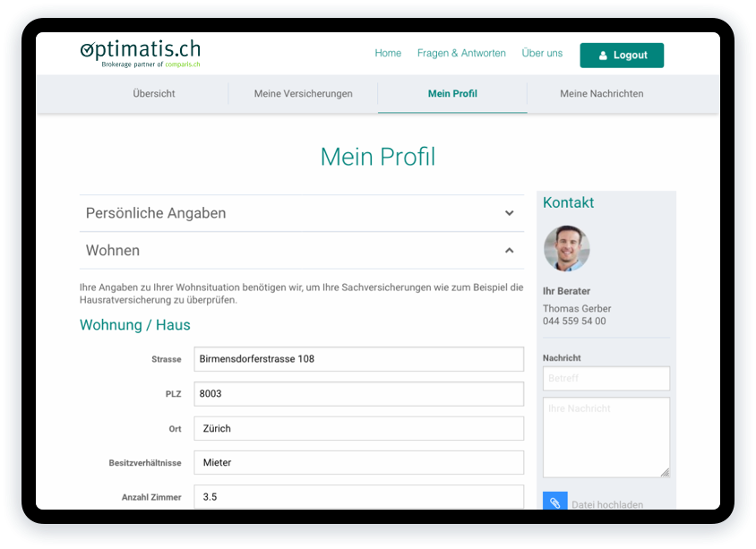Click the Betreff message subject field
Viewport: 756px width, 549px height.
click(606, 378)
